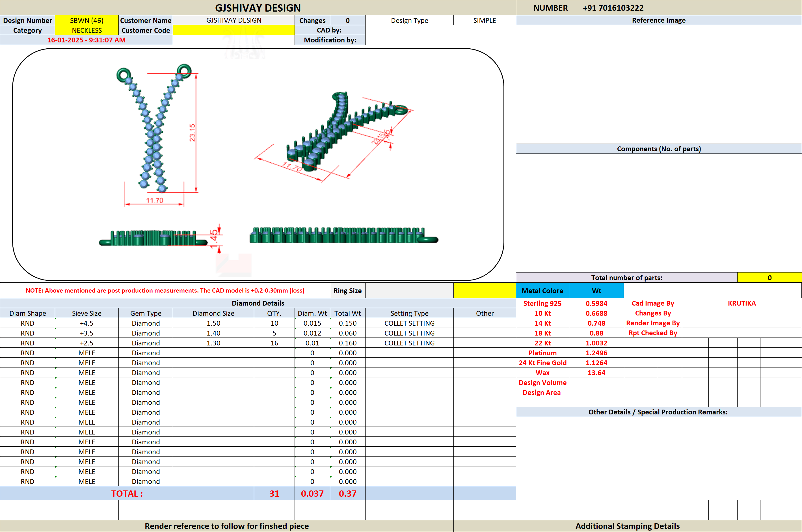Select Diamond Size cell 1.50
The width and height of the screenshot is (802, 532).
click(213, 323)
